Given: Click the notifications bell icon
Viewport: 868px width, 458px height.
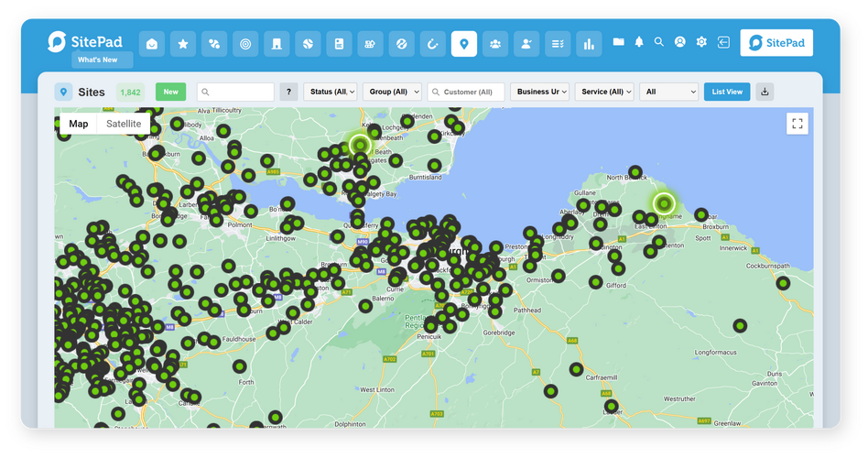Looking at the screenshot, I should pyautogui.click(x=639, y=42).
